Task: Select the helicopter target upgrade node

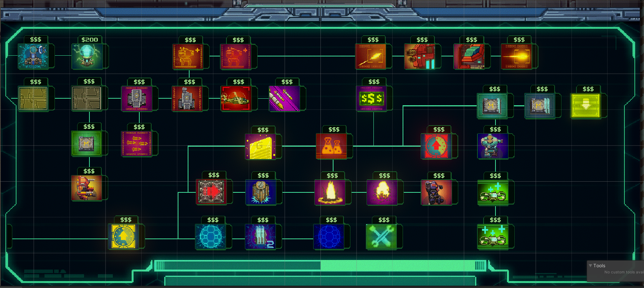Action: click(x=236, y=98)
